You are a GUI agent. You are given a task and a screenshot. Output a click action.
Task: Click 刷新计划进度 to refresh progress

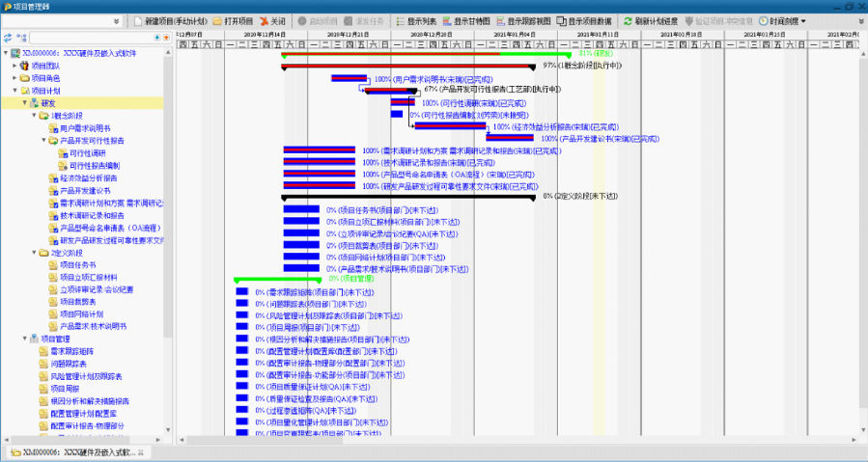pos(650,21)
